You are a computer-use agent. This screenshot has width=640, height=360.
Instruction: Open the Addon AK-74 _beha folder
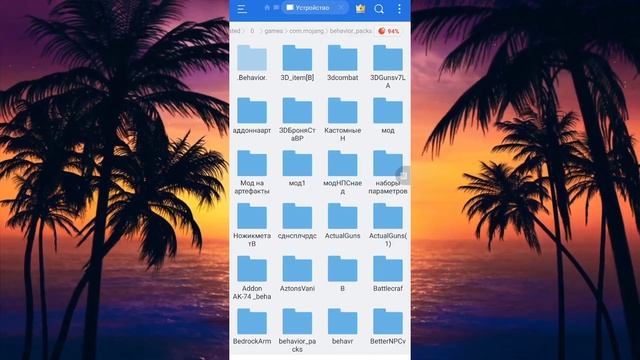pos(252,277)
